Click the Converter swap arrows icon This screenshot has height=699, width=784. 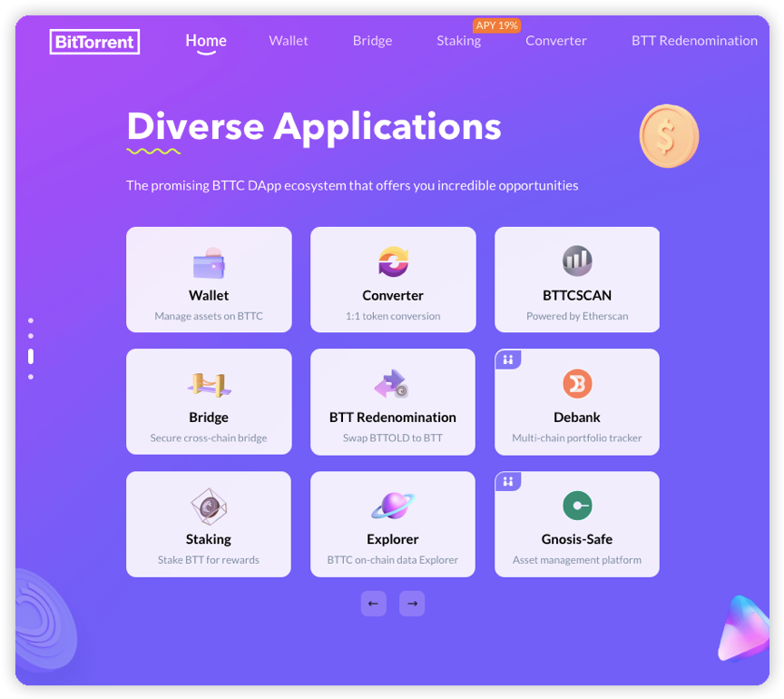[393, 261]
